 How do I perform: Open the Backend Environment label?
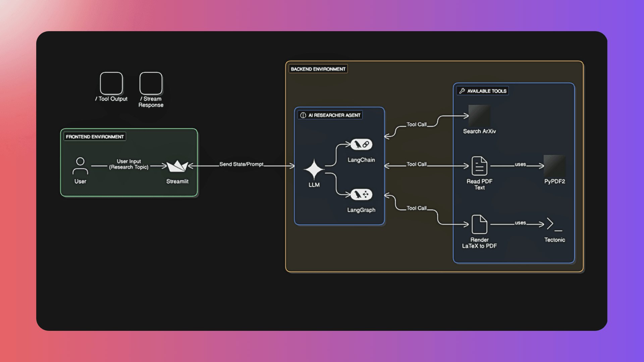tap(318, 69)
